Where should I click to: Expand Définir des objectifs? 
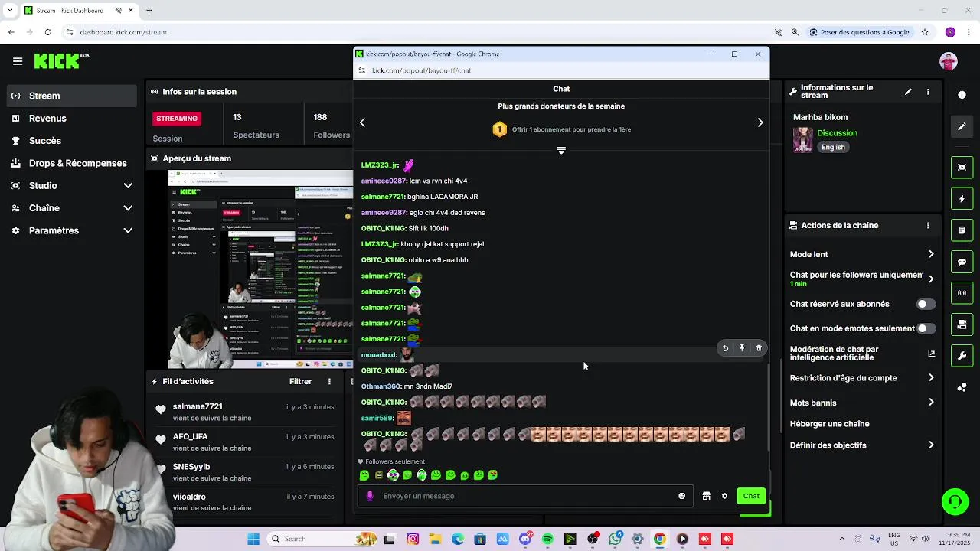862,445
